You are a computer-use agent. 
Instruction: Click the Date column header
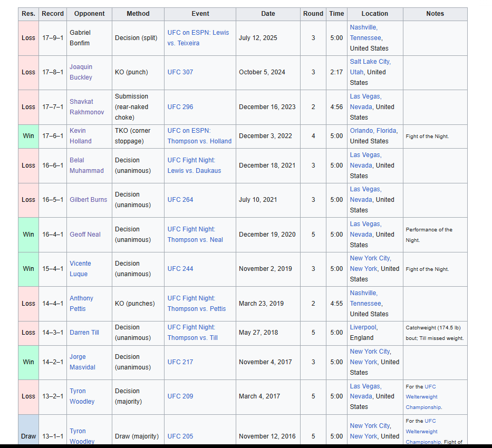coord(268,14)
